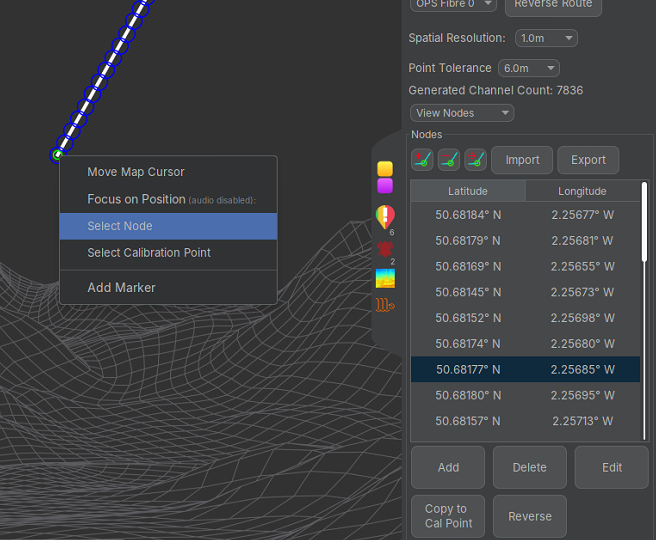Viewport: 656px width, 540px height.
Task: Click the Nodes group label
Action: tap(426, 134)
